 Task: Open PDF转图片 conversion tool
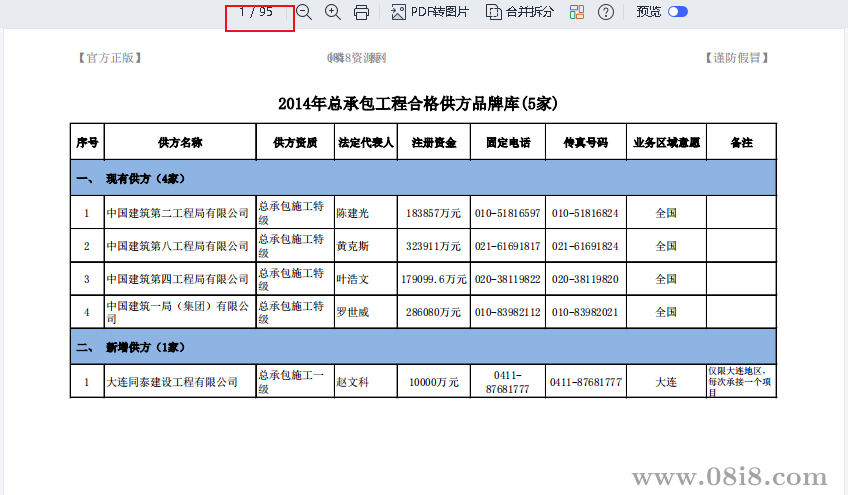pos(430,12)
